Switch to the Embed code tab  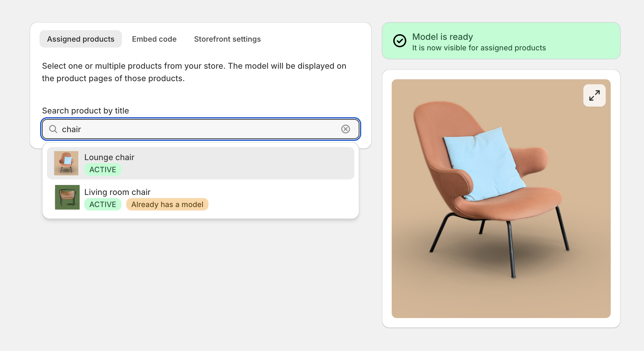tap(154, 39)
